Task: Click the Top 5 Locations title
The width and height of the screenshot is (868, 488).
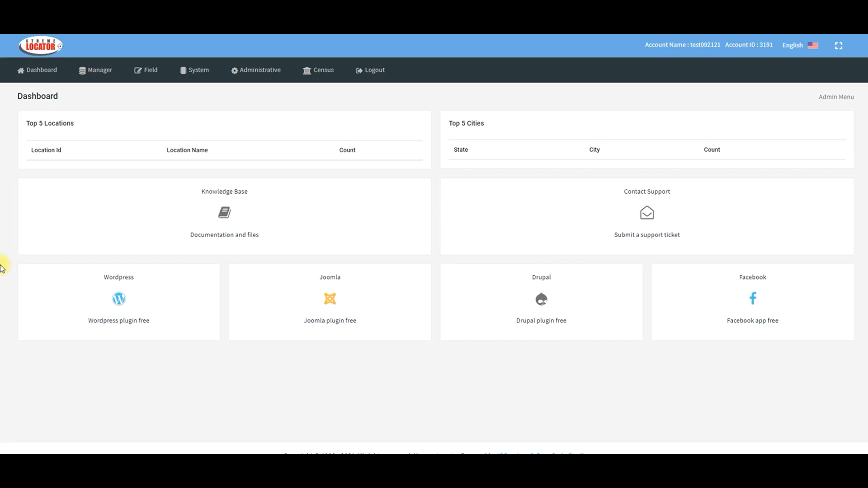Action: [x=50, y=123]
